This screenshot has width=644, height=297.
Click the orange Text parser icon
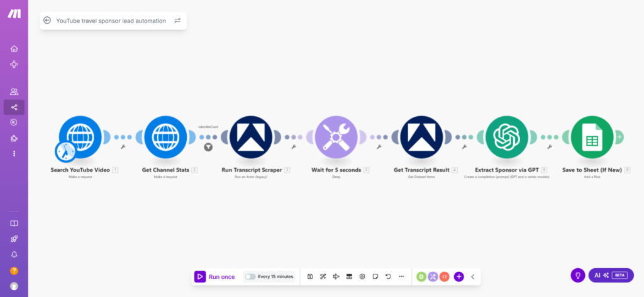445,276
